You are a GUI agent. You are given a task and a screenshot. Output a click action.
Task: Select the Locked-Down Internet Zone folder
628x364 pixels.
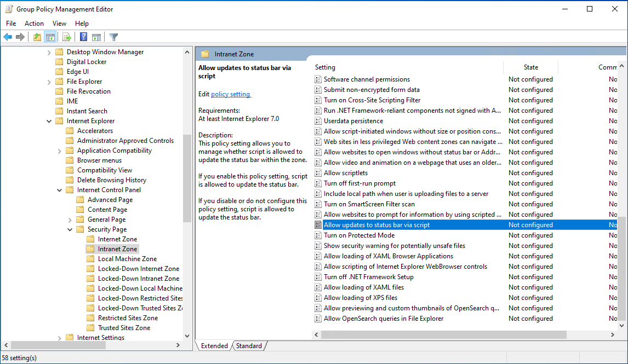[x=139, y=269]
